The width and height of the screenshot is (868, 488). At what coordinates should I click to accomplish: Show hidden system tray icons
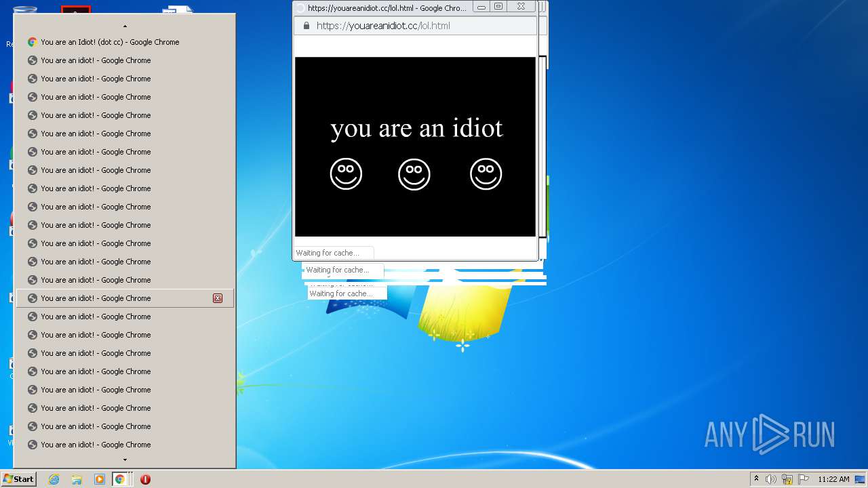pos(756,479)
